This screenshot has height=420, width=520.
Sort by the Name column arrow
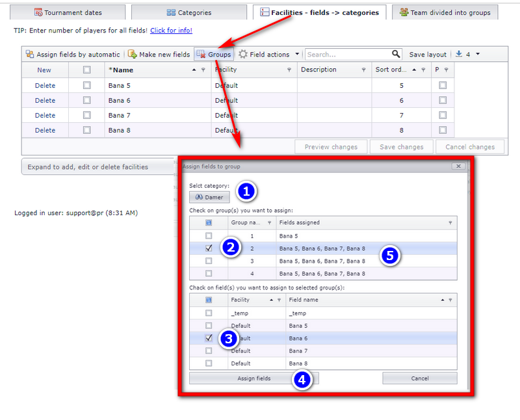[194, 70]
